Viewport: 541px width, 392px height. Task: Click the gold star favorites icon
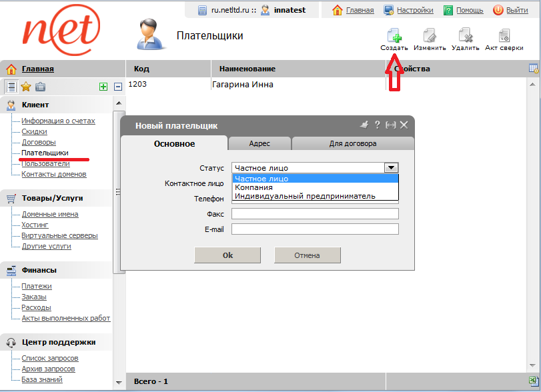(26, 87)
